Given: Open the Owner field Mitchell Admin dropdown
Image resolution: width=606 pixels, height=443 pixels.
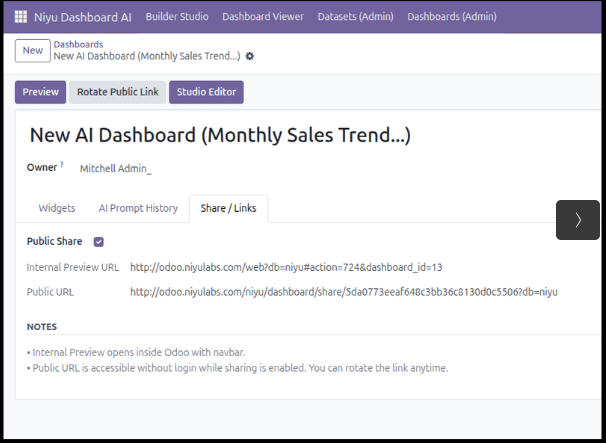Looking at the screenshot, I should point(116,169).
